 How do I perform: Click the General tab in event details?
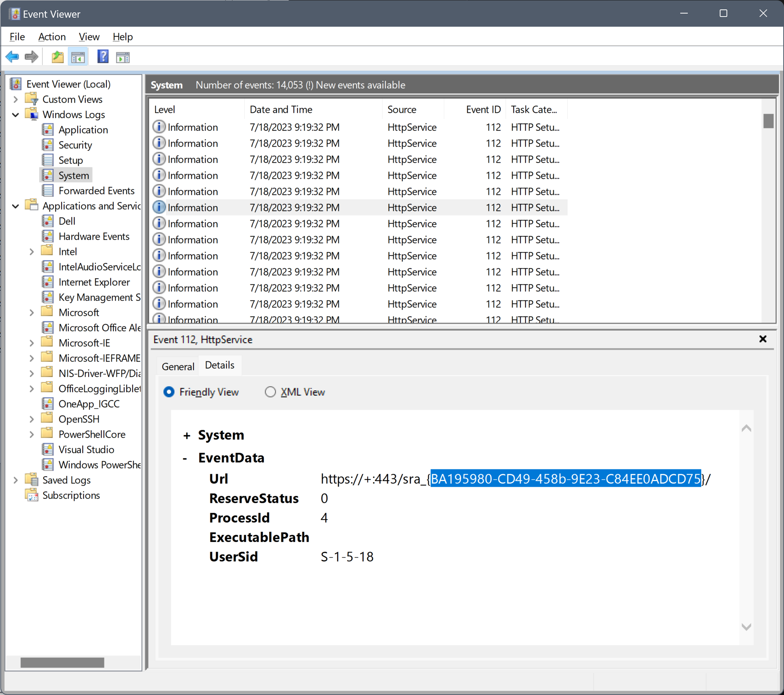pos(179,366)
